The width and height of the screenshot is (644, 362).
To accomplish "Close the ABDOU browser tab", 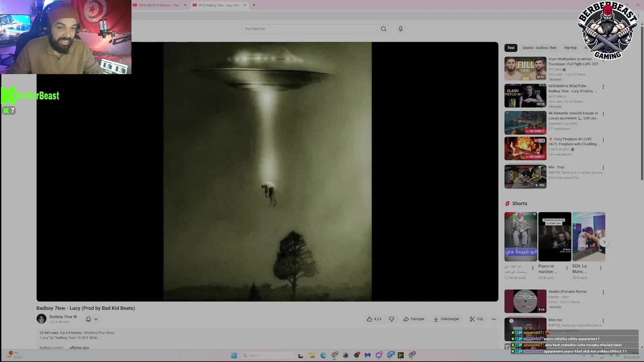I will (185, 5).
